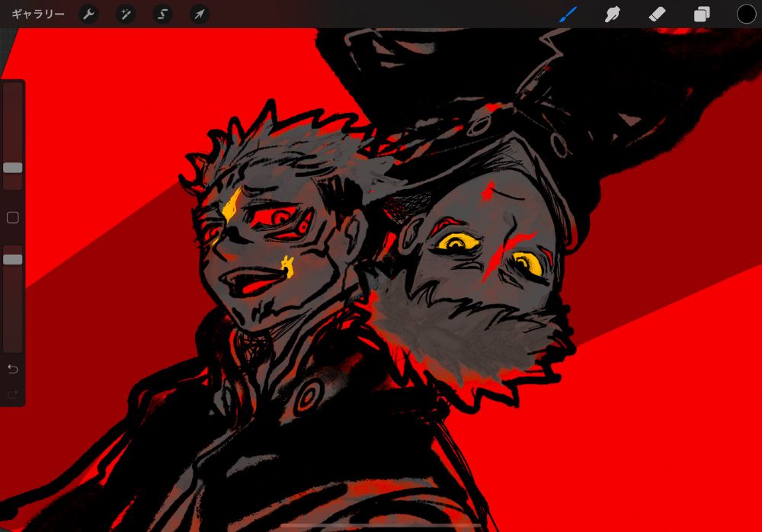Open the Adjustments magic wand menu
The image size is (762, 532).
click(x=126, y=14)
